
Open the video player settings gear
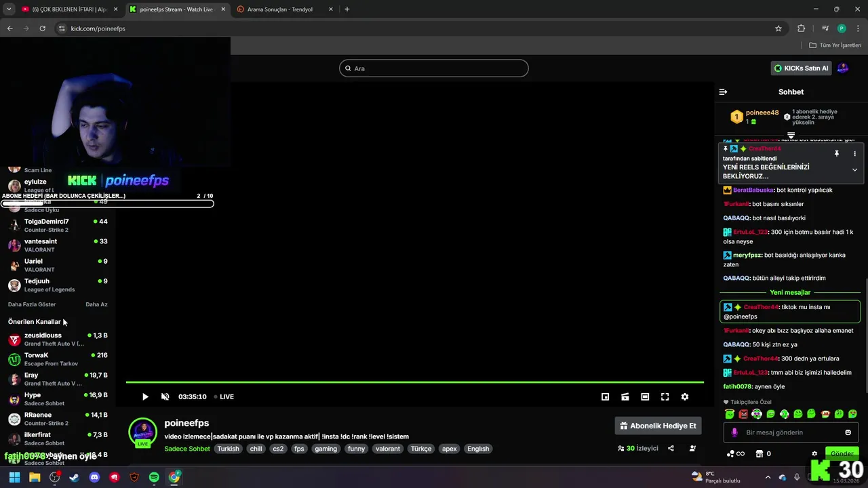coord(685,396)
